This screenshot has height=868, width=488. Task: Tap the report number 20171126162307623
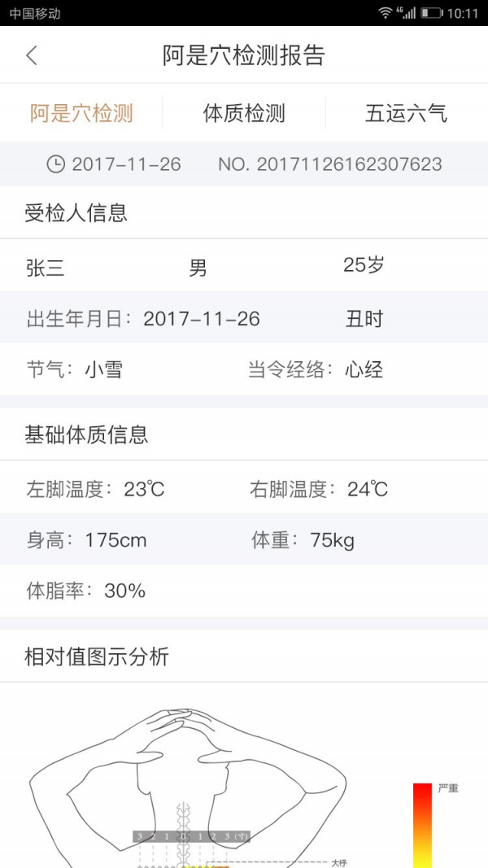pos(330,164)
